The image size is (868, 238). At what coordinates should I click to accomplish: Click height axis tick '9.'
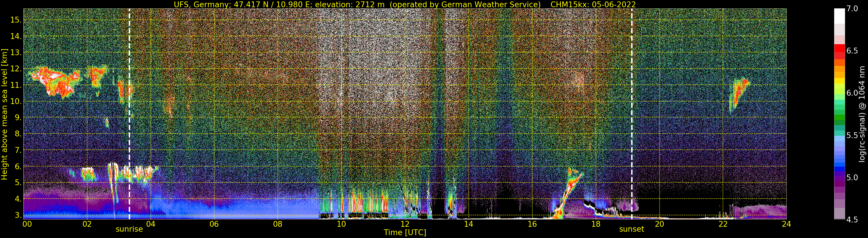(x=18, y=118)
